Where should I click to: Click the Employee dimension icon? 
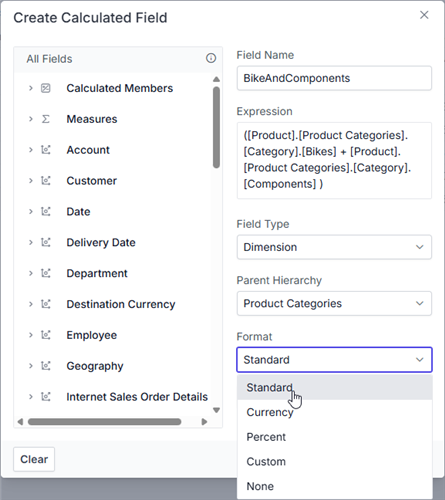pos(46,335)
